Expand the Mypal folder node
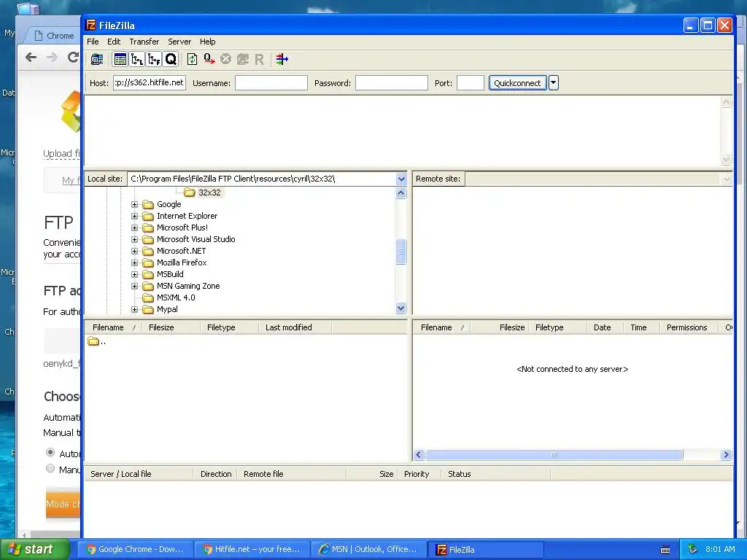Screen dimensions: 747x560 point(134,309)
